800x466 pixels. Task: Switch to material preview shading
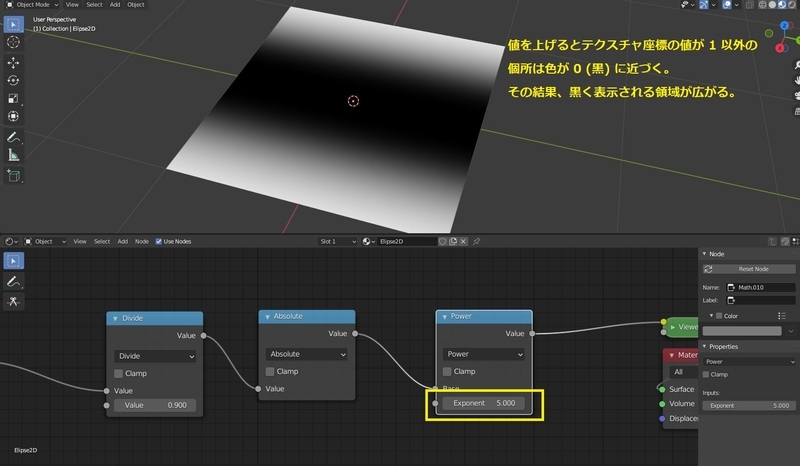[782, 5]
